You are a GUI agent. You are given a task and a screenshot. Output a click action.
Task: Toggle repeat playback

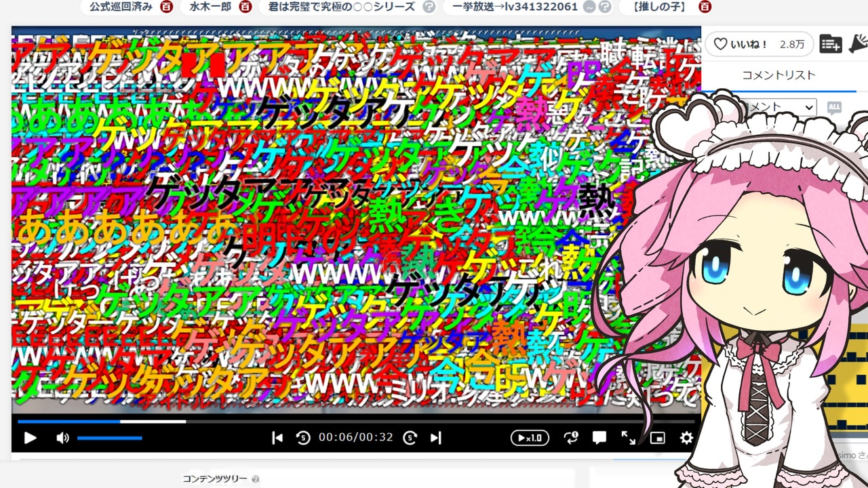click(571, 438)
